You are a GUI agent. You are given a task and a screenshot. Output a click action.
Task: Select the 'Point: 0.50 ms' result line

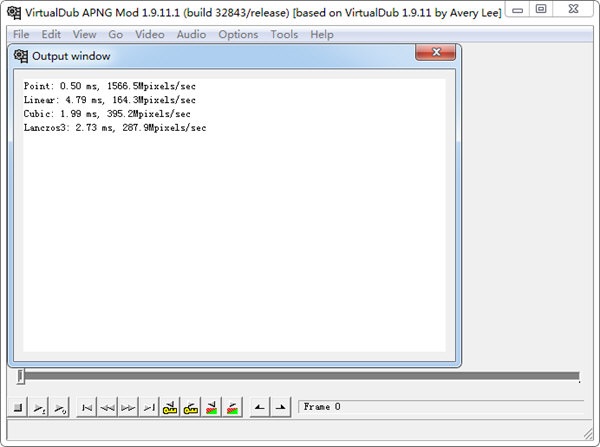tap(109, 86)
